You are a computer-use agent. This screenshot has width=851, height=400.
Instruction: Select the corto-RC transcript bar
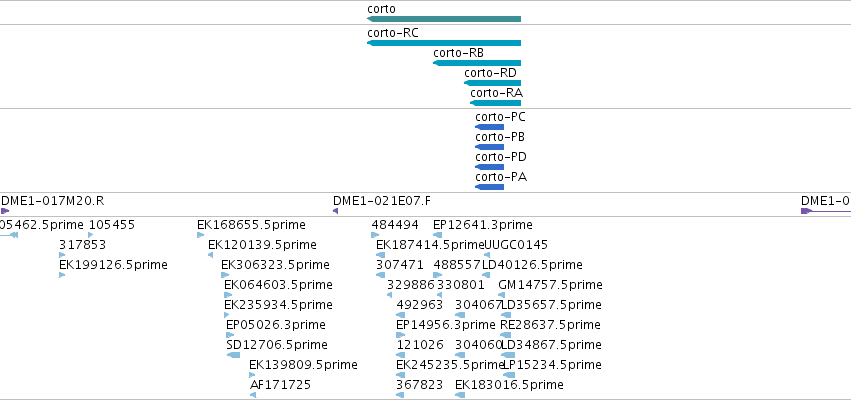(x=444, y=43)
